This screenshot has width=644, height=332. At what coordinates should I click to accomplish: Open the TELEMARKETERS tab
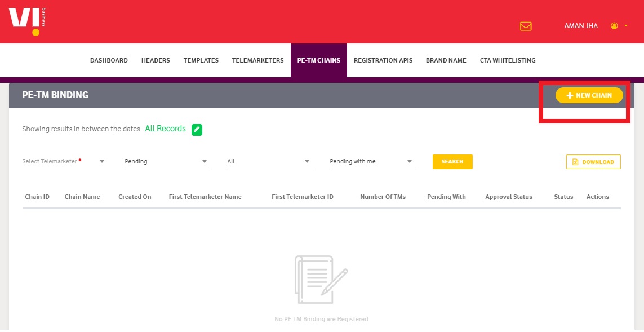point(257,60)
